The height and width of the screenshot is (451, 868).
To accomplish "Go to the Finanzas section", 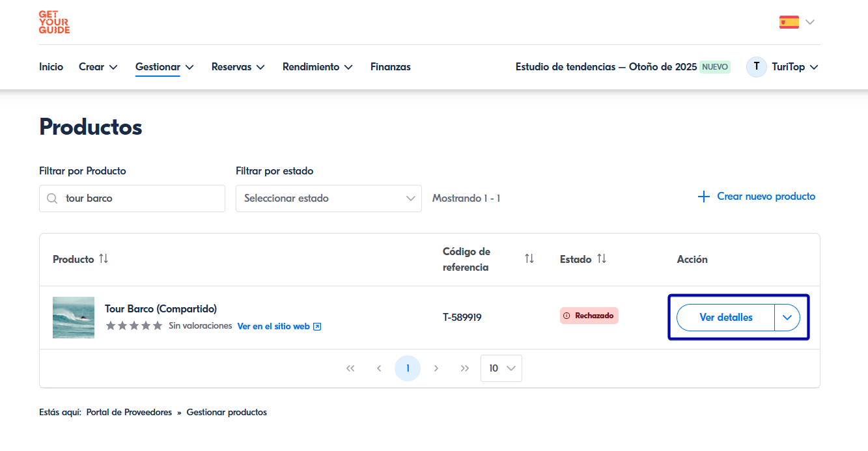I will click(390, 66).
